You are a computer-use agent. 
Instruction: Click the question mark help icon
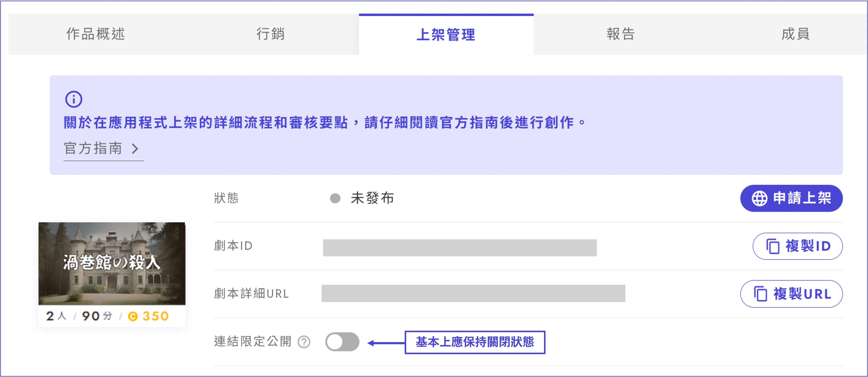coord(304,342)
